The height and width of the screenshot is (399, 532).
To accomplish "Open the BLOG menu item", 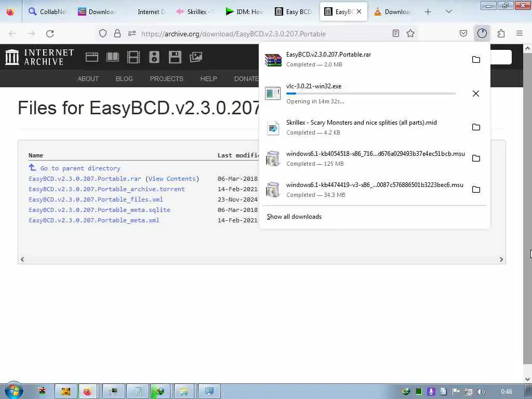I will [124, 79].
